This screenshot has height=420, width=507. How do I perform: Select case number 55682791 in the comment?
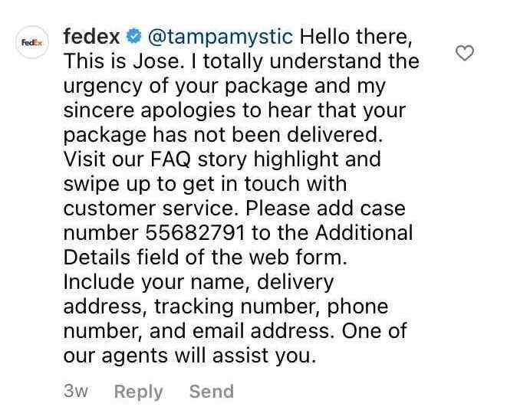coord(195,233)
